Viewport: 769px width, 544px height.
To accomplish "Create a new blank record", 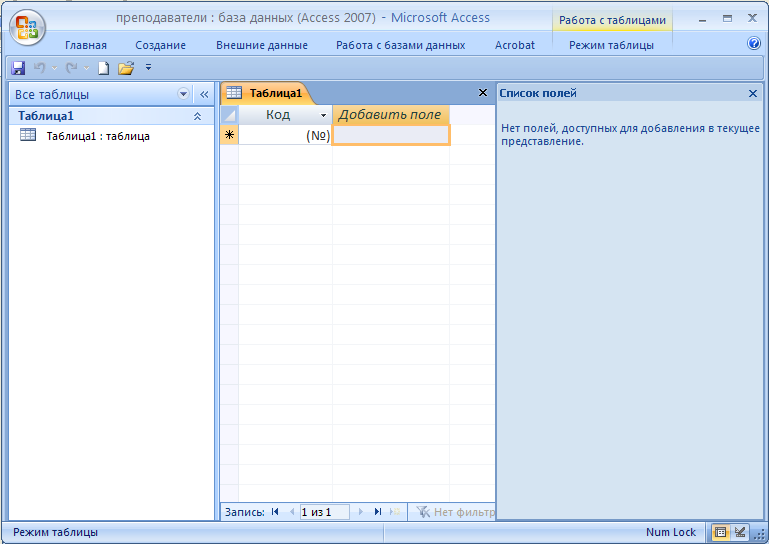I will point(395,512).
